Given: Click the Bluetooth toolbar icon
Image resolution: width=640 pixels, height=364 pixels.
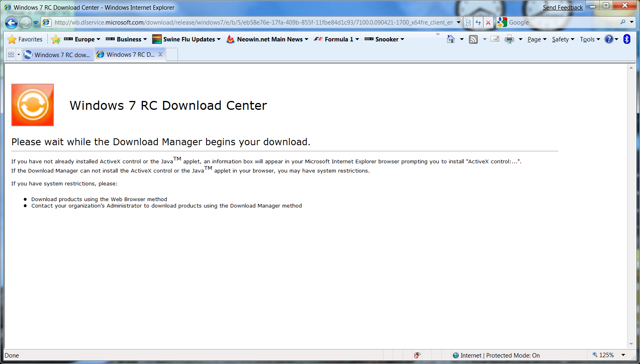Looking at the screenshot, I should pyautogui.click(x=627, y=39).
